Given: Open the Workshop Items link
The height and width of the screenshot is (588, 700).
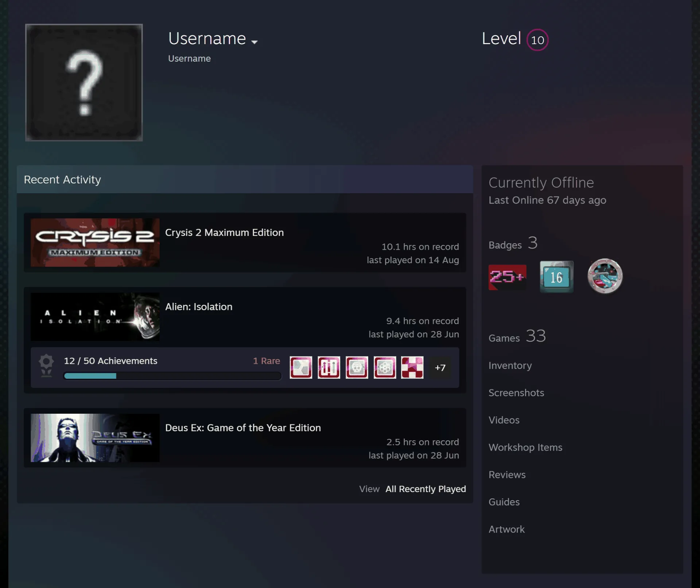Looking at the screenshot, I should click(525, 447).
